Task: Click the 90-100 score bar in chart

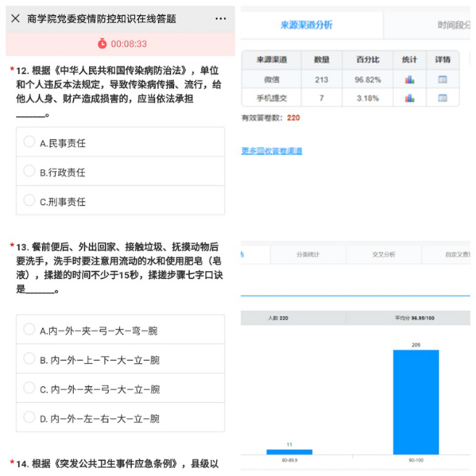Action: (x=416, y=402)
